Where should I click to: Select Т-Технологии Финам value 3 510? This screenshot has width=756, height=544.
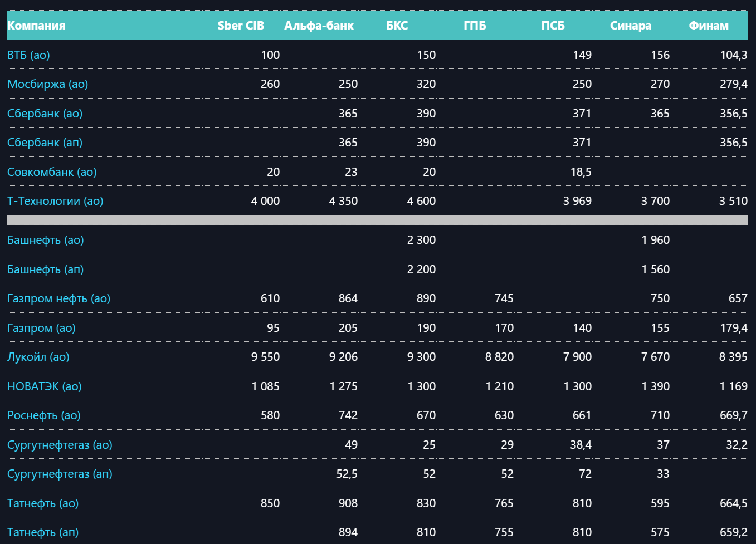[x=733, y=201]
